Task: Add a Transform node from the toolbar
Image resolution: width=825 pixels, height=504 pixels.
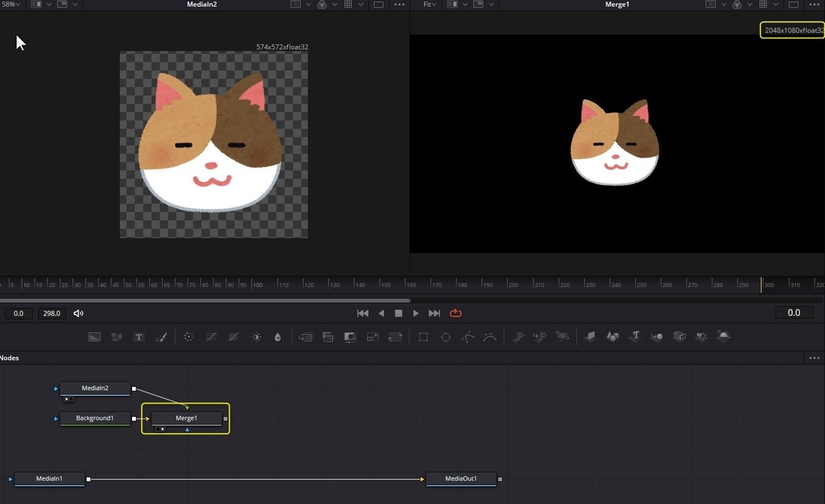Action: (x=395, y=337)
